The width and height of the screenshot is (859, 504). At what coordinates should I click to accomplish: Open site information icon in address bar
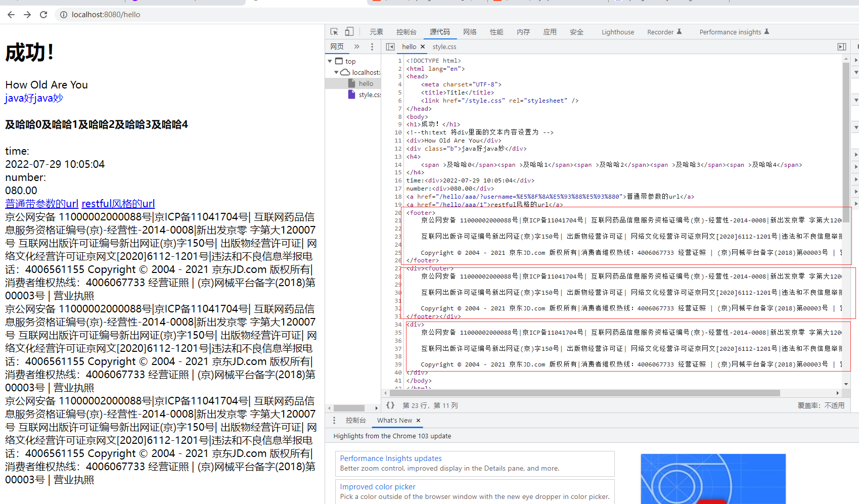(64, 15)
